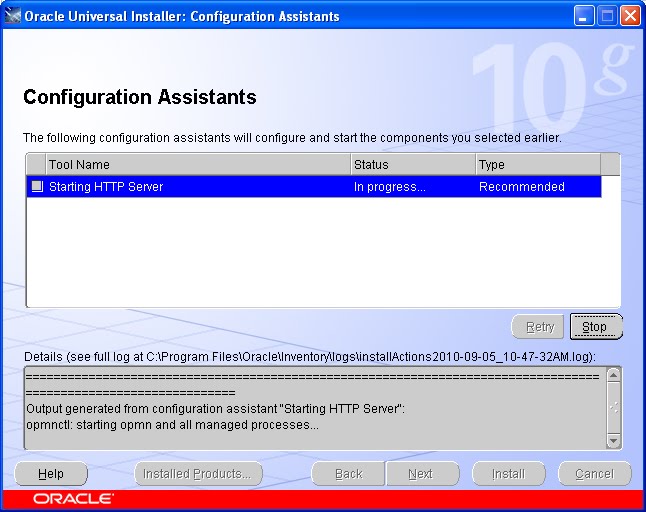Go Back to previous step
The height and width of the screenshot is (512, 646).
coord(348,474)
